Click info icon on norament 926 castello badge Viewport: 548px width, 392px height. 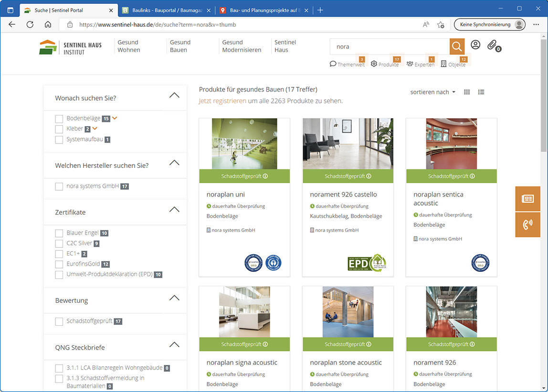pyautogui.click(x=369, y=176)
